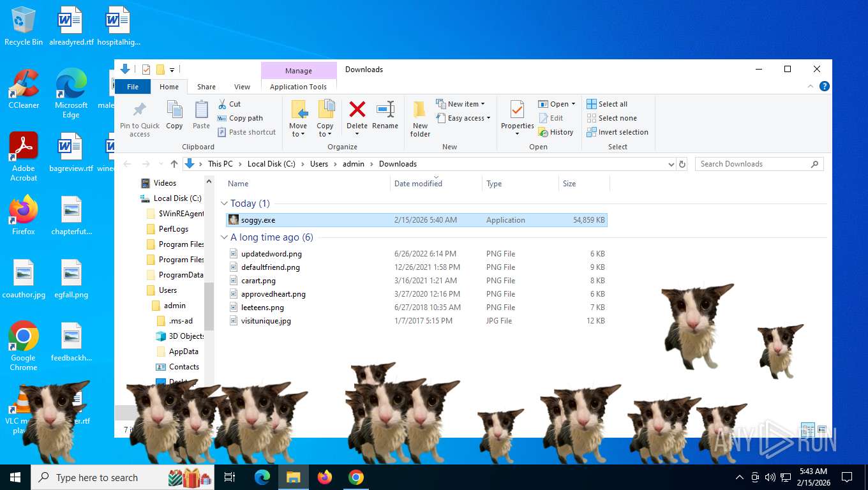Screen dimensions: 868x490
Task: Click Select all
Action: coord(607,104)
